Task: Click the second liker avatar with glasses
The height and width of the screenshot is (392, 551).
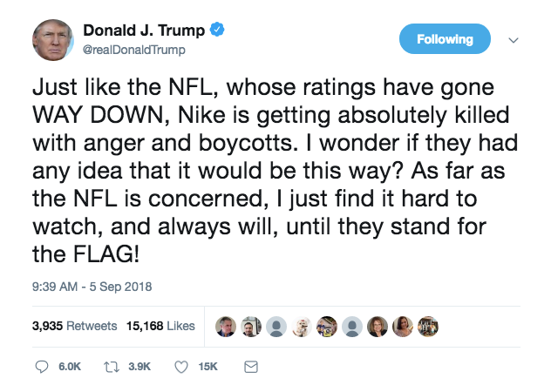Action: coord(251,326)
